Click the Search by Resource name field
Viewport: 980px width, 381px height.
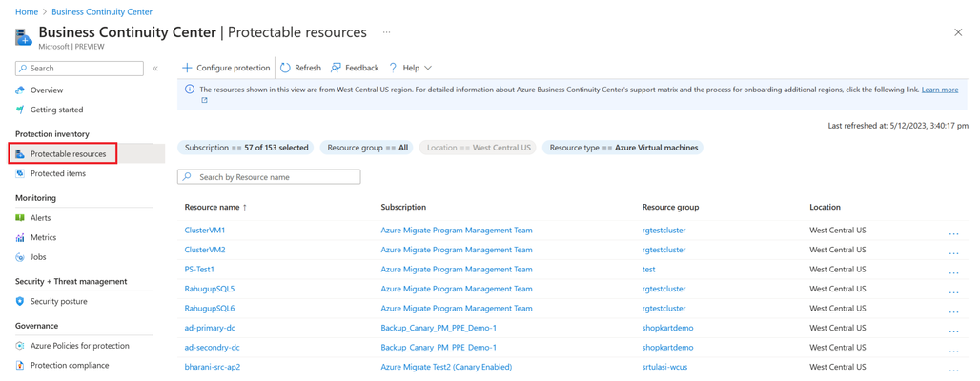point(269,177)
